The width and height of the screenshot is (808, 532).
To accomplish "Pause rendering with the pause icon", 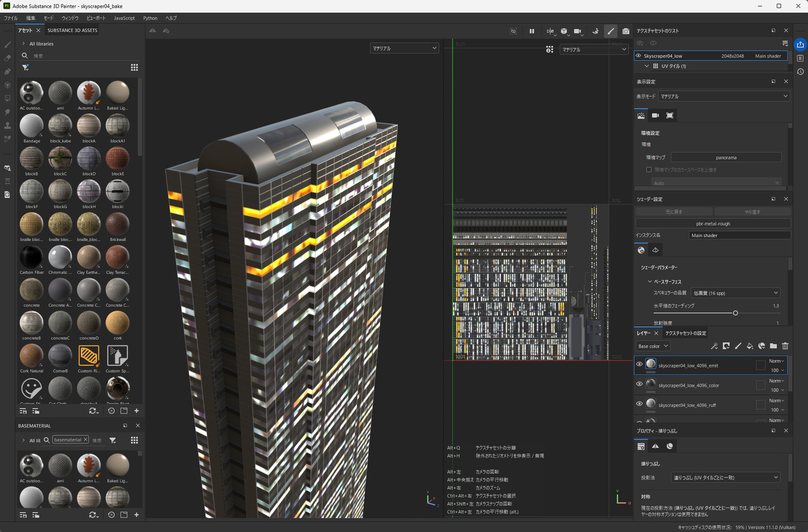I will pyautogui.click(x=532, y=31).
